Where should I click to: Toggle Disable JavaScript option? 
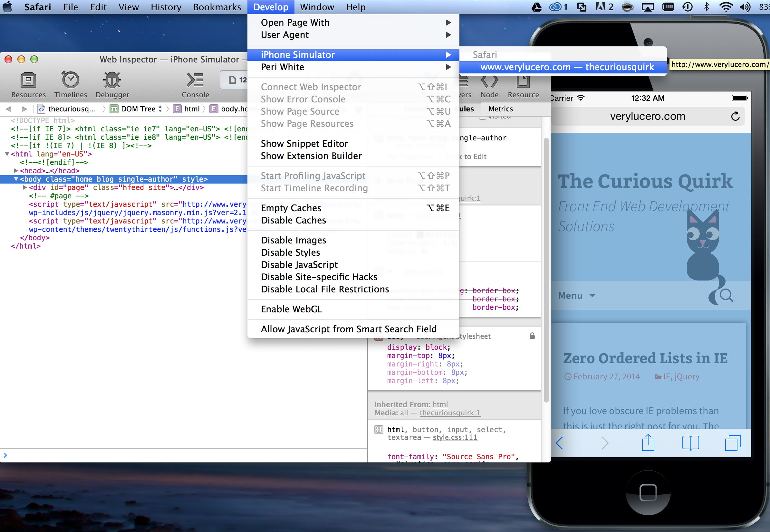[x=353, y=265]
